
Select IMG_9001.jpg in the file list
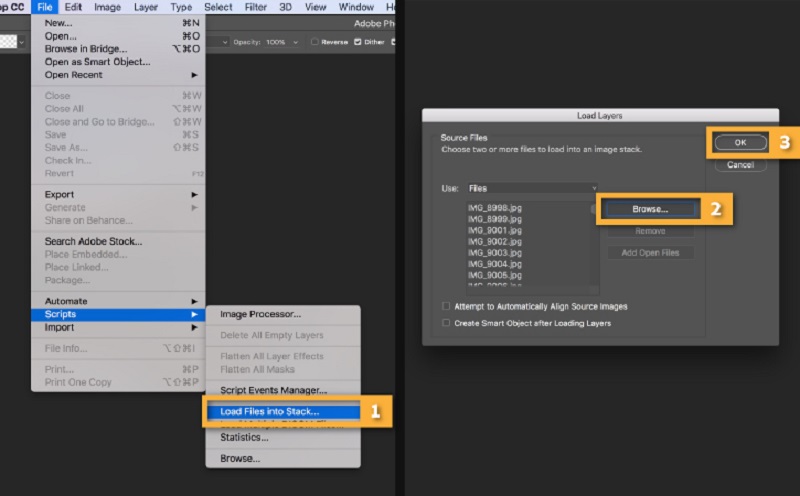[x=494, y=231]
